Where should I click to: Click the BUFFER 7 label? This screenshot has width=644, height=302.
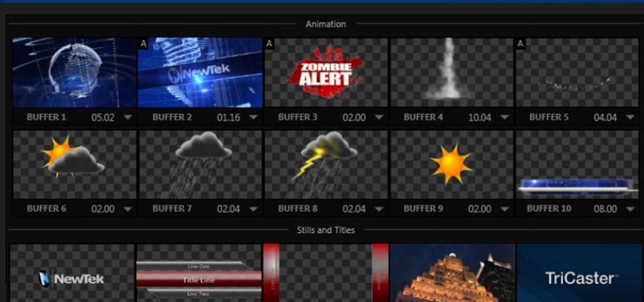[x=172, y=209]
